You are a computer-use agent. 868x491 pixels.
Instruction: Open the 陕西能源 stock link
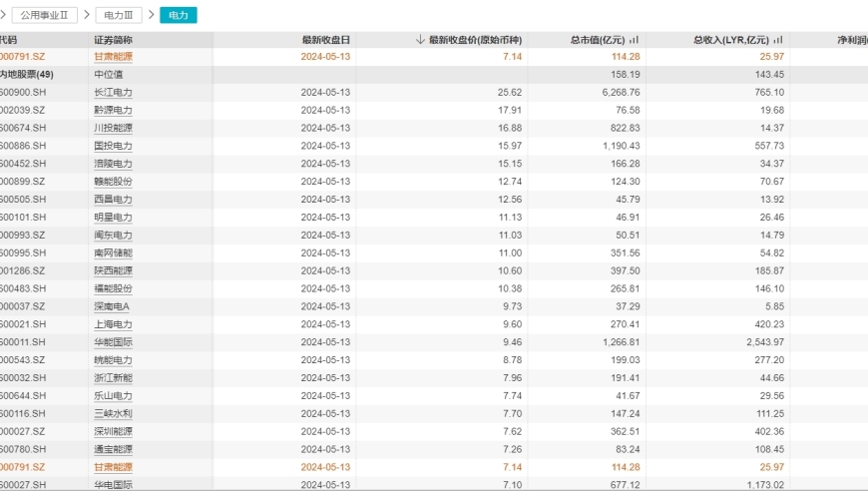coord(113,270)
